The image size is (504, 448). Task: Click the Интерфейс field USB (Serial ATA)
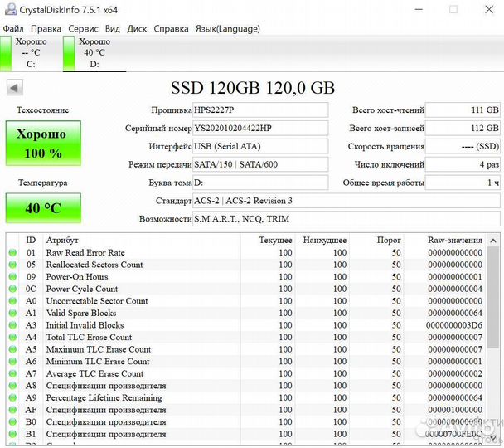(x=260, y=146)
